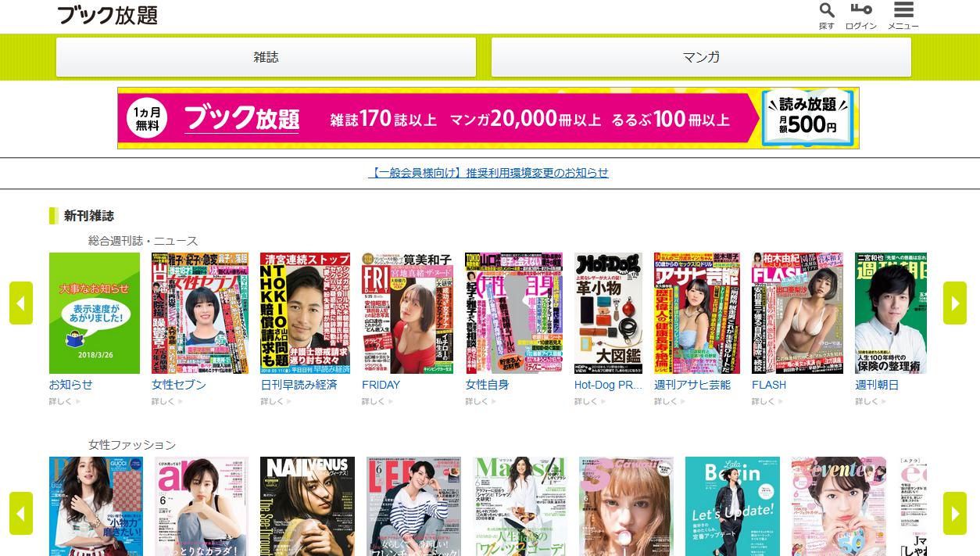Expand 詳しく details under 週刊朝日
The width and height of the screenshot is (980, 556).
tap(871, 401)
